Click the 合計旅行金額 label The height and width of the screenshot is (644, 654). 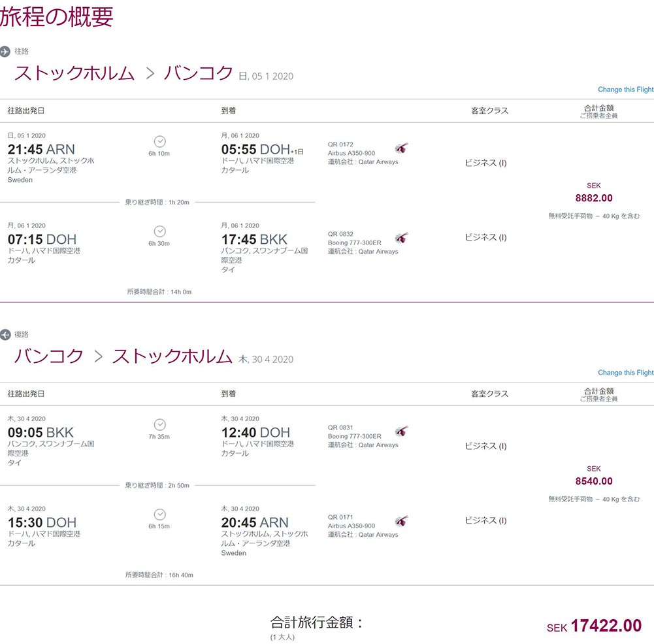(317, 622)
